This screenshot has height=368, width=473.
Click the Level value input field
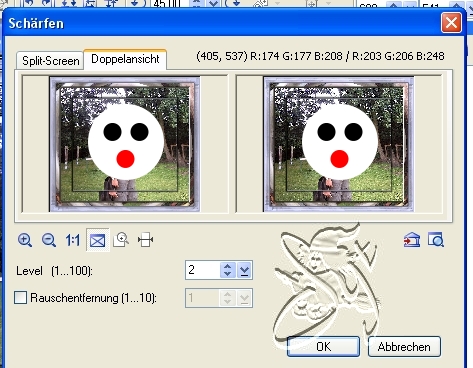203,270
